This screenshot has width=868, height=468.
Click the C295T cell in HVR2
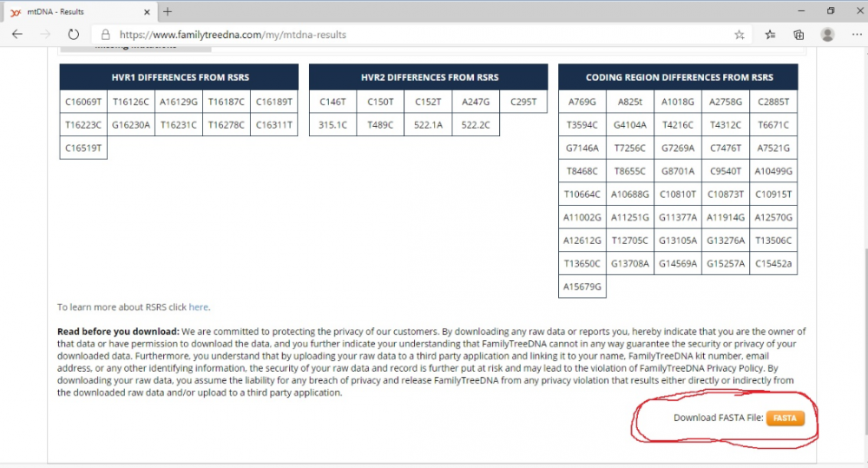pyautogui.click(x=523, y=102)
